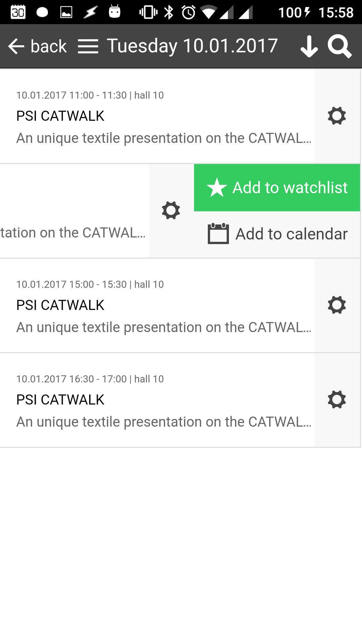Collapse options via the swiped row's gear
The image size is (362, 644).
click(171, 211)
